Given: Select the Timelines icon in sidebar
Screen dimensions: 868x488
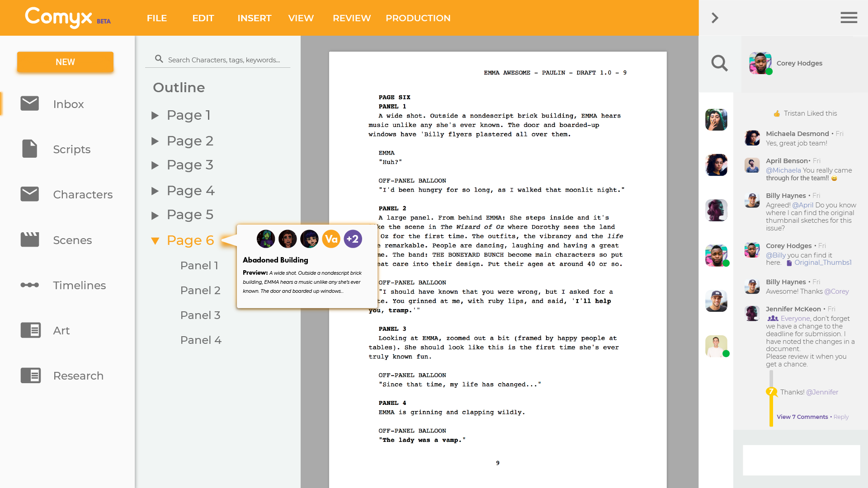Looking at the screenshot, I should (30, 285).
